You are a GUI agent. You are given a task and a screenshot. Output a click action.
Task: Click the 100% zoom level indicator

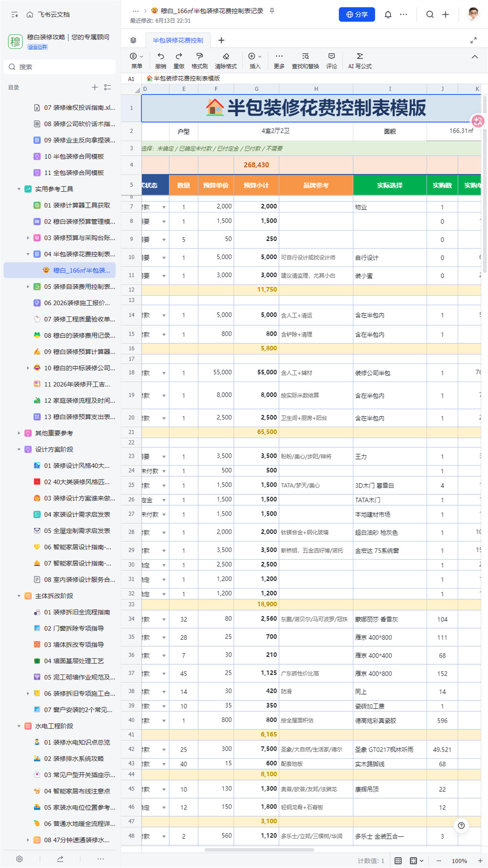tap(459, 861)
